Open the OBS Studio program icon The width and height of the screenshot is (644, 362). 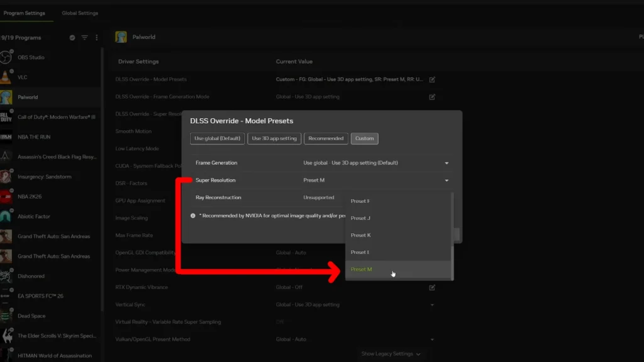point(6,57)
